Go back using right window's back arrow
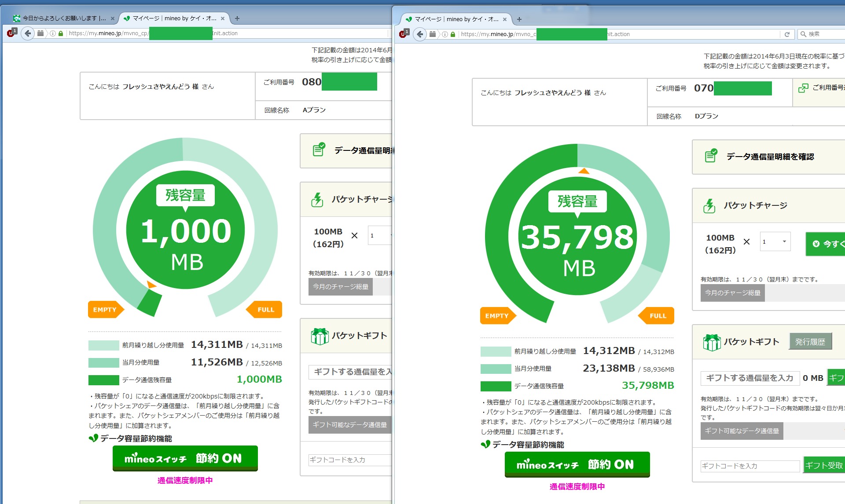The height and width of the screenshot is (504, 845). 419,34
